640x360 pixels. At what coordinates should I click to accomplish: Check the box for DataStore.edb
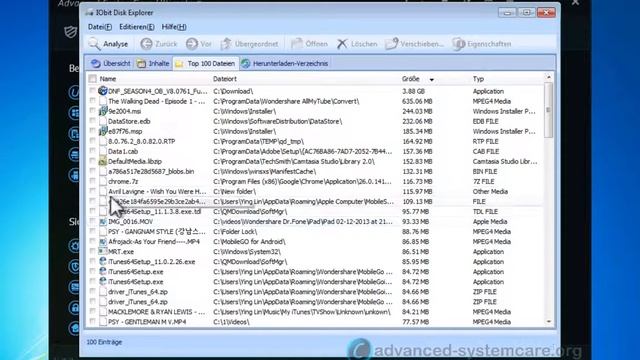coord(93,121)
